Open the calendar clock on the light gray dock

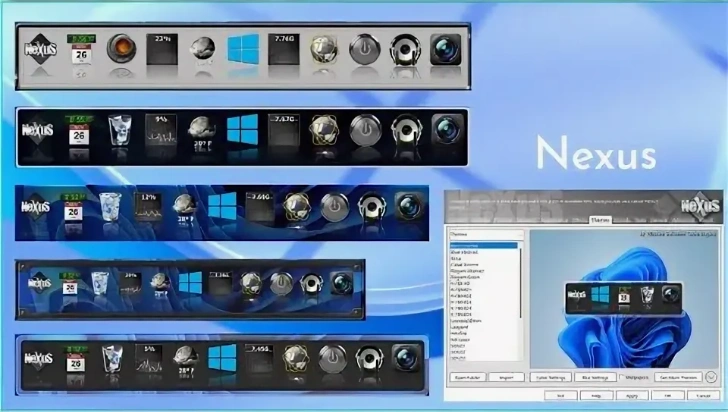coord(81,49)
